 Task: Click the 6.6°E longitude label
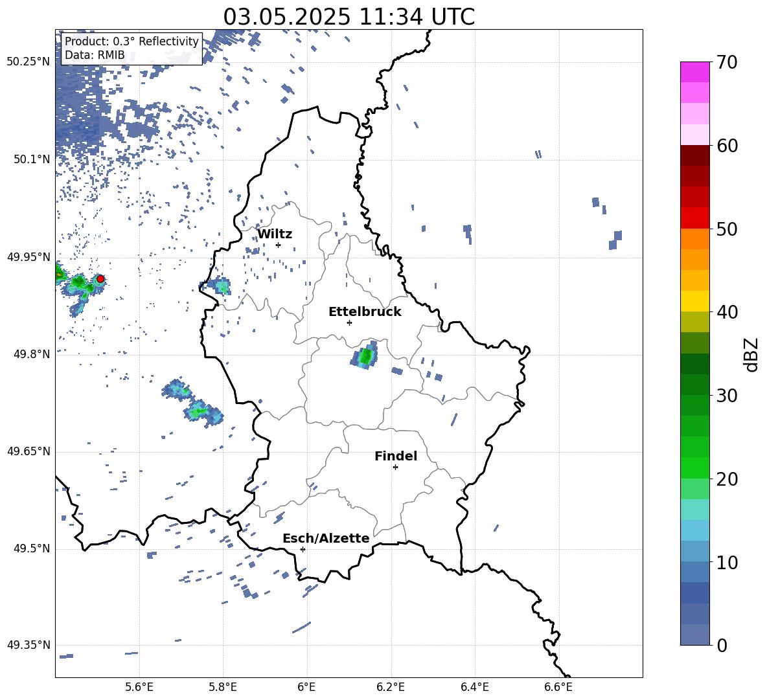(x=558, y=687)
